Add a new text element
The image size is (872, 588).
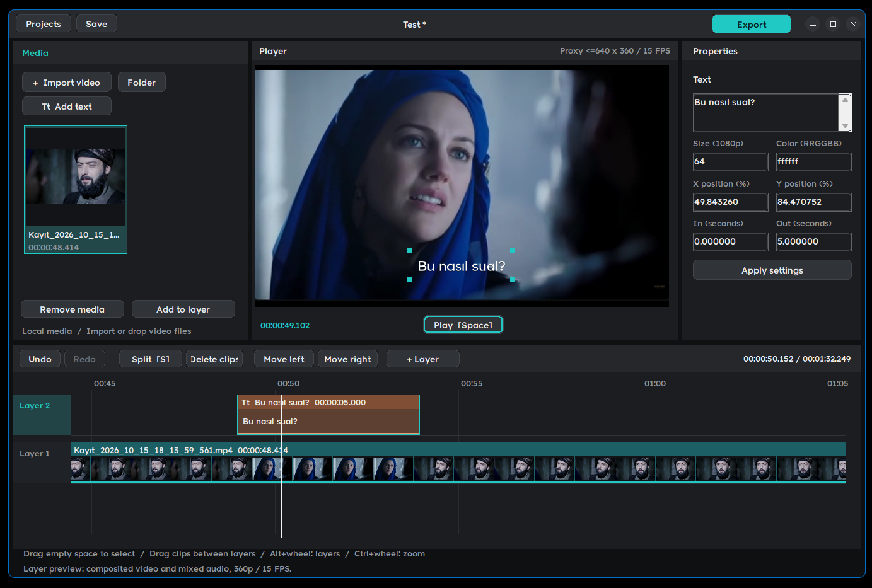(x=67, y=107)
